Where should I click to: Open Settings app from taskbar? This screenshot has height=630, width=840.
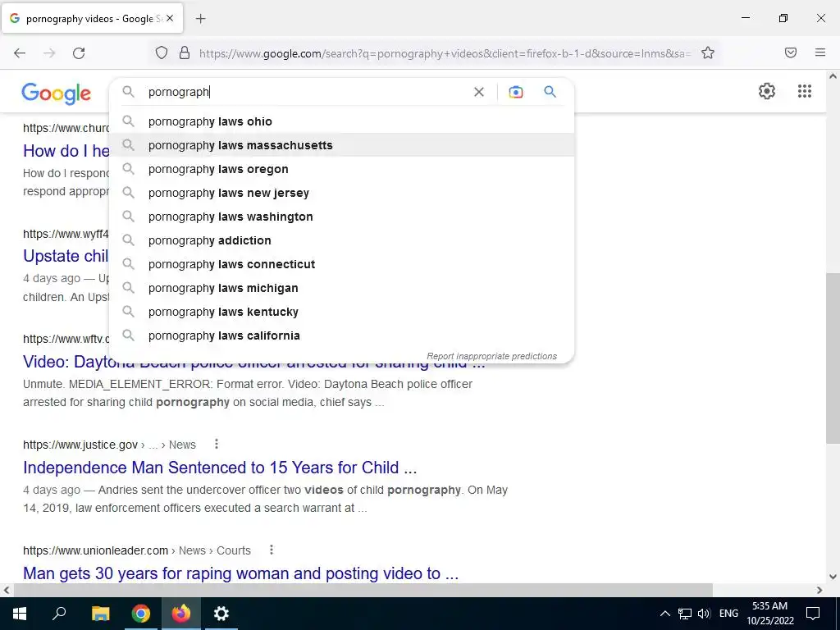pos(221,614)
